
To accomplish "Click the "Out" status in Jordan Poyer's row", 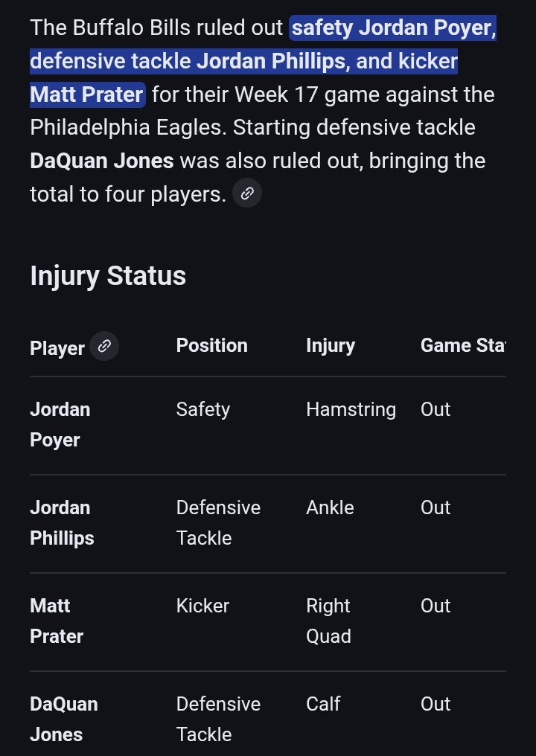I will pyautogui.click(x=435, y=409).
